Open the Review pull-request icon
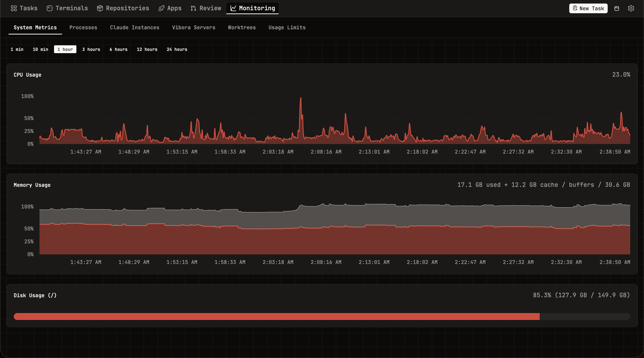This screenshot has height=358, width=644. coord(193,8)
